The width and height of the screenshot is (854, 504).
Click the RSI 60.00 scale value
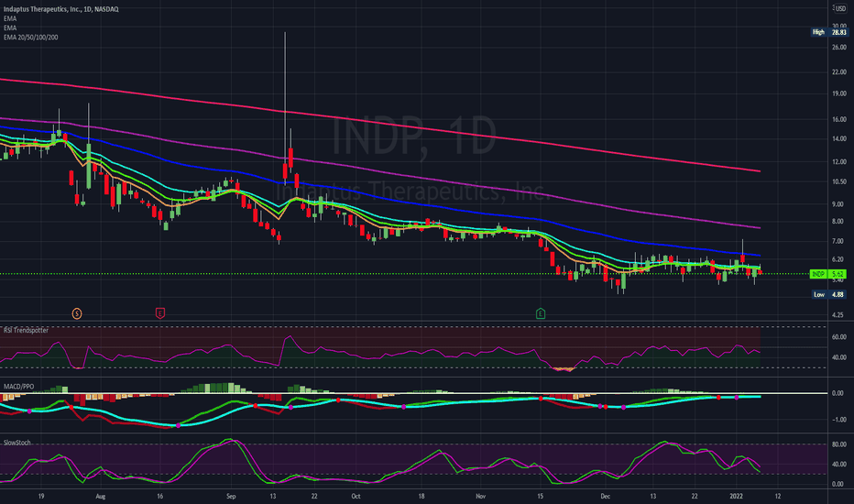pyautogui.click(x=839, y=336)
